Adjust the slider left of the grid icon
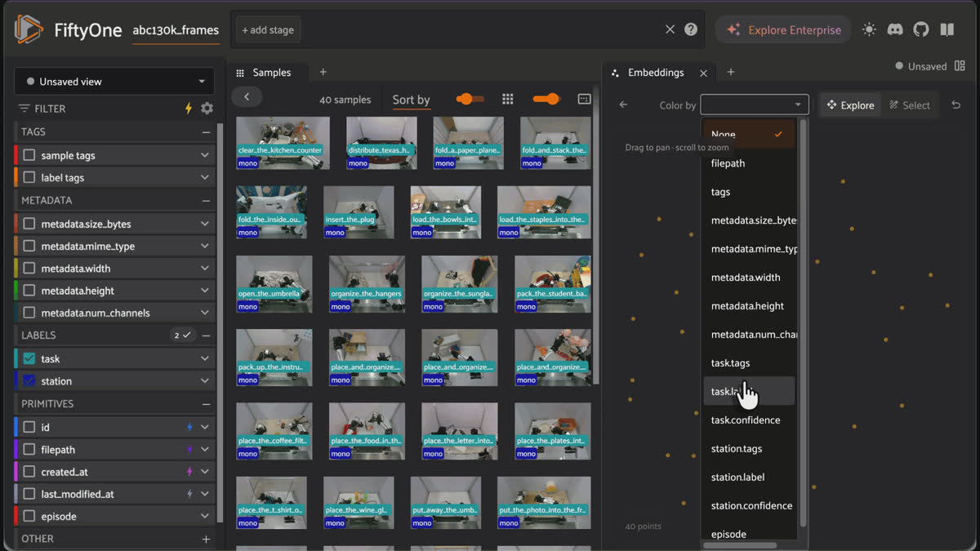This screenshot has width=980, height=551. pos(470,99)
